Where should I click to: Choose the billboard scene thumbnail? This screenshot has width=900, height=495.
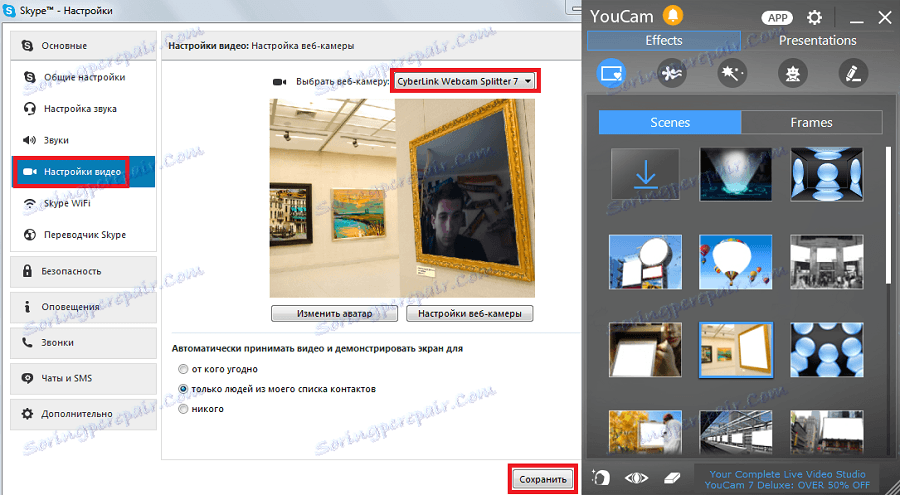tap(645, 261)
